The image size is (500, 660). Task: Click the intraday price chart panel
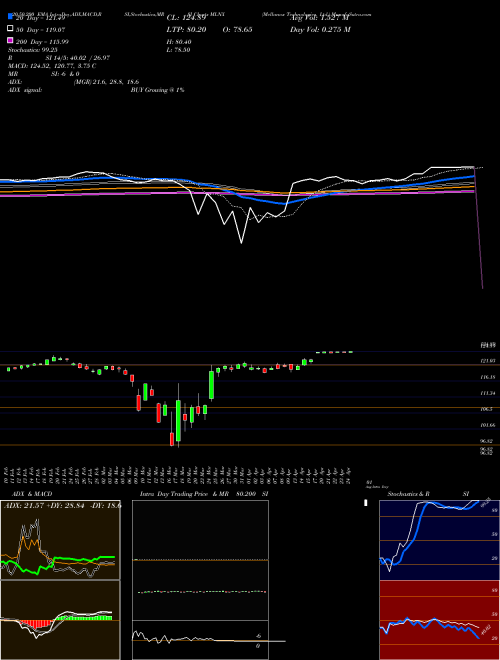click(200, 560)
